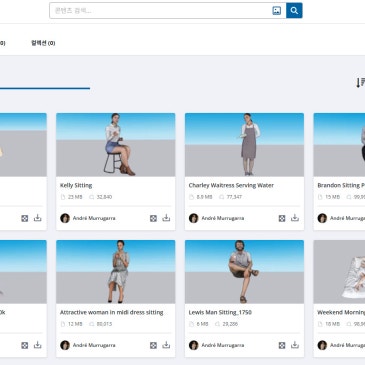Open 3D viewer for Attractive woman in midi dress
This screenshot has width=365, height=365.
[x=153, y=345]
